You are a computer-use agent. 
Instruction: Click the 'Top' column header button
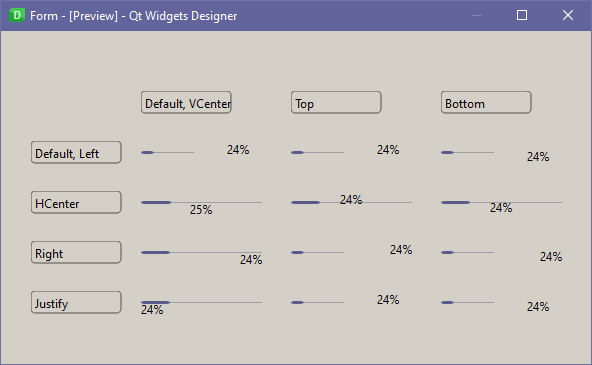pyautogui.click(x=336, y=102)
